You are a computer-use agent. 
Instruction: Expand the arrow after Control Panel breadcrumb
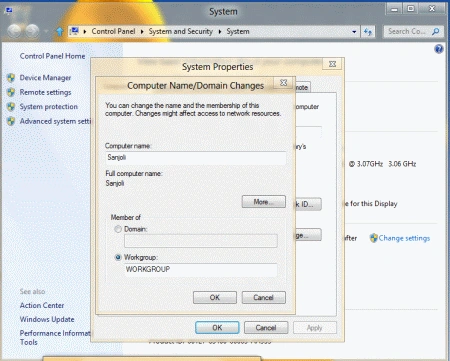click(142, 32)
